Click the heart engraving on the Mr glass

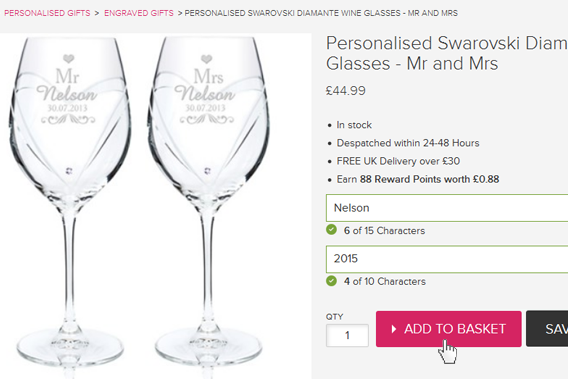coord(68,58)
